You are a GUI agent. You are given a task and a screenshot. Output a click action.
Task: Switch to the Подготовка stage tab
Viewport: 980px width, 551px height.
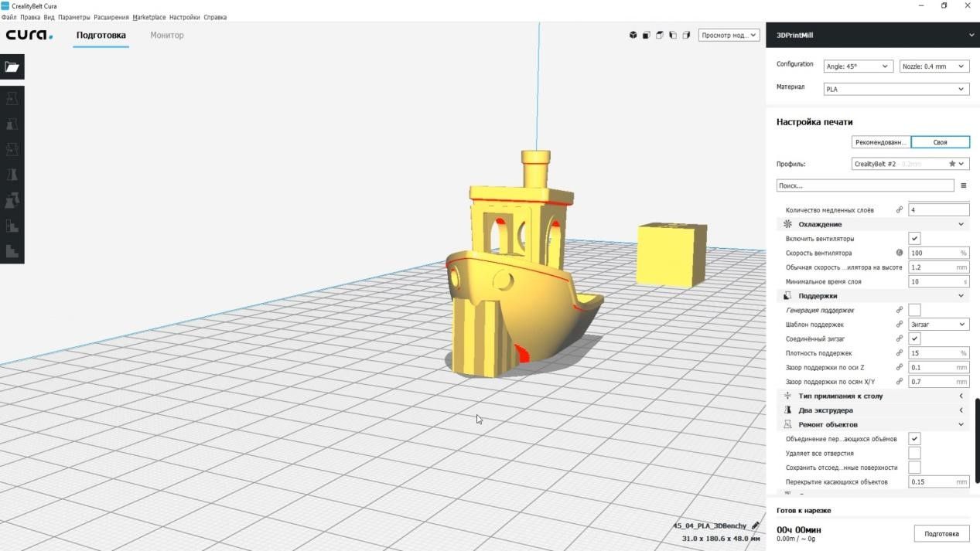[x=101, y=35]
